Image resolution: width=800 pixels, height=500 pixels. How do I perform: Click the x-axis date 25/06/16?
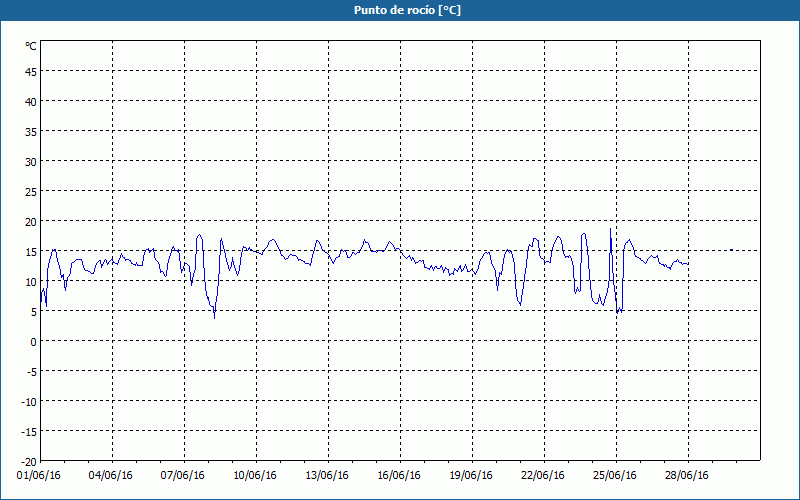pos(615,476)
